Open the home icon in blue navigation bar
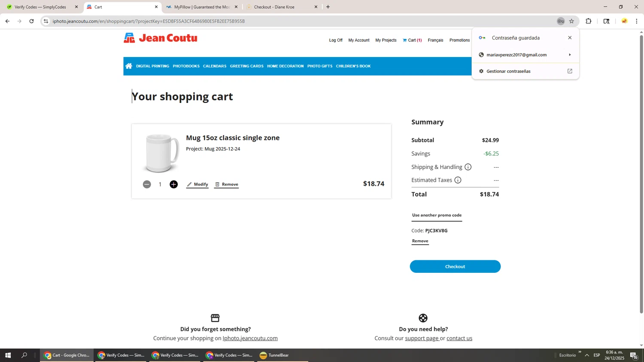 (129, 66)
